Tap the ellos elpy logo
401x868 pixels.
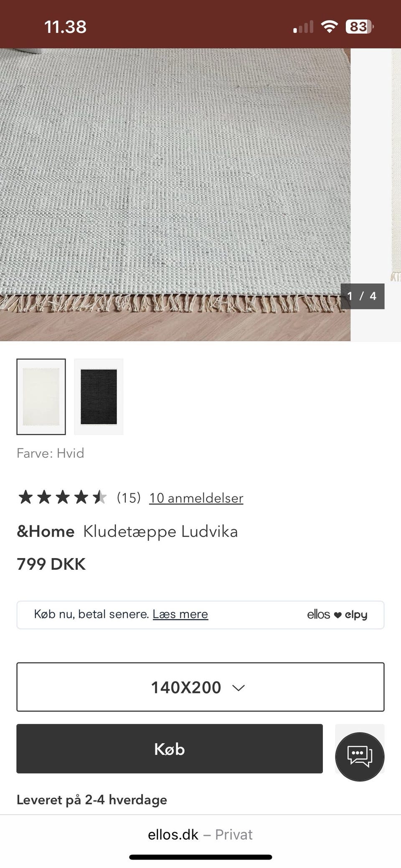[337, 614]
